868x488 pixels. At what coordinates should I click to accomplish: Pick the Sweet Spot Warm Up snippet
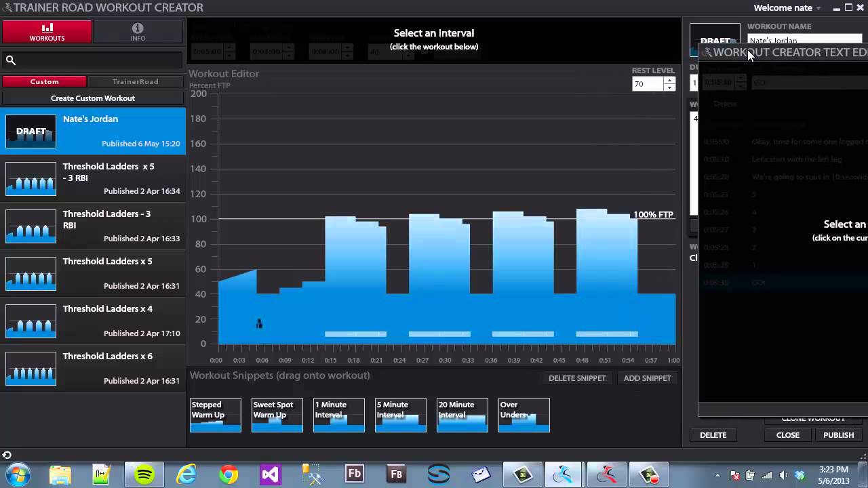click(x=277, y=415)
